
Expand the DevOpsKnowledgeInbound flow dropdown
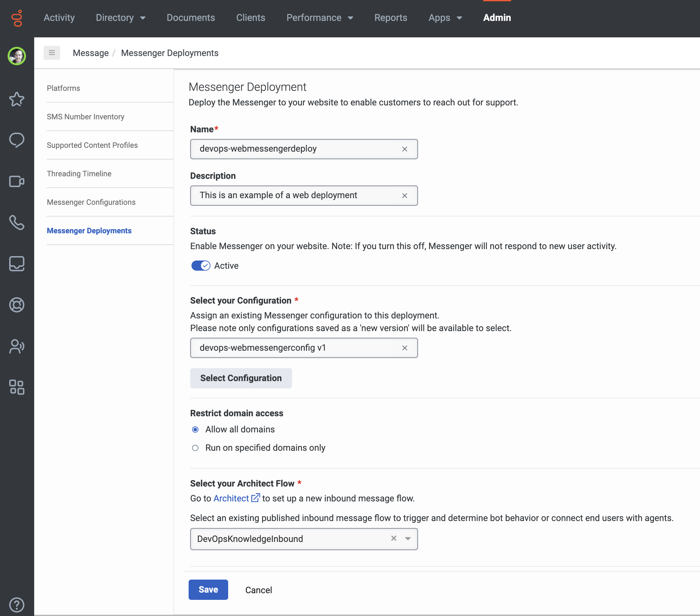pos(408,539)
